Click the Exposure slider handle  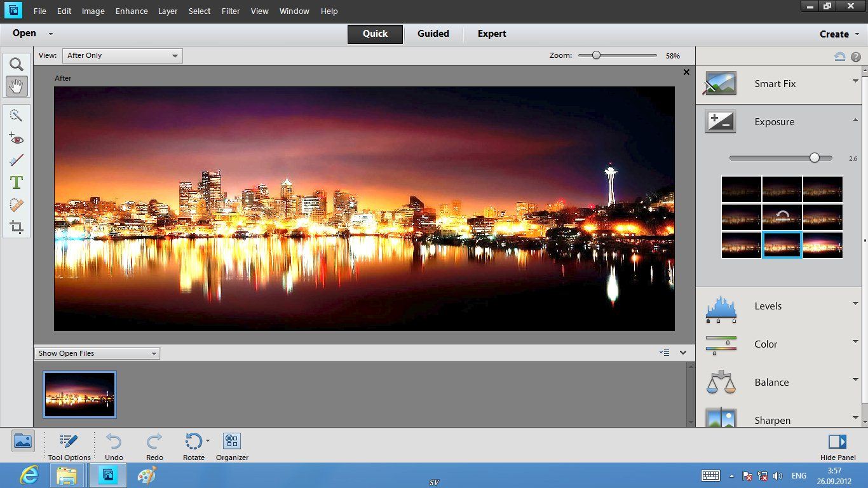point(815,158)
